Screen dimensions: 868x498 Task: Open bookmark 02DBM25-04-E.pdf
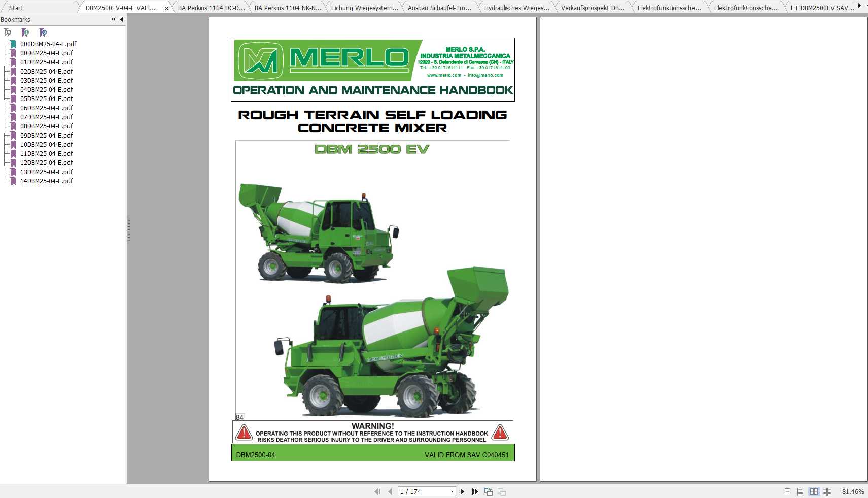click(47, 71)
